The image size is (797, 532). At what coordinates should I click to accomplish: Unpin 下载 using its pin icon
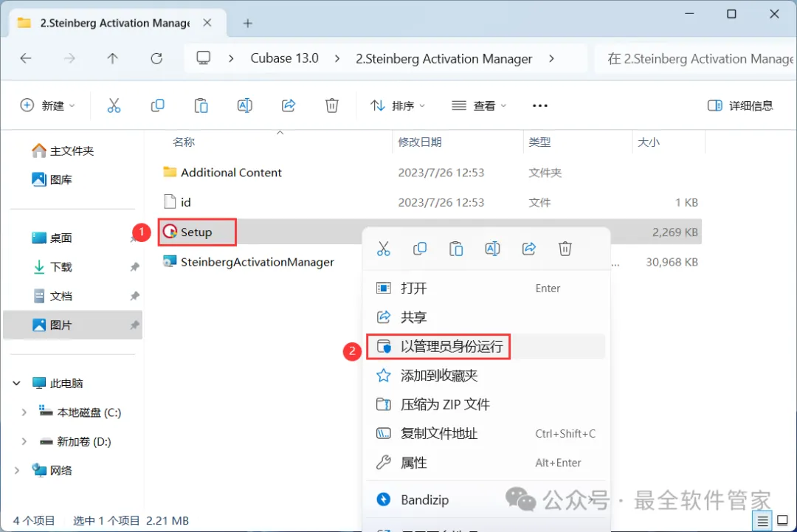(135, 267)
